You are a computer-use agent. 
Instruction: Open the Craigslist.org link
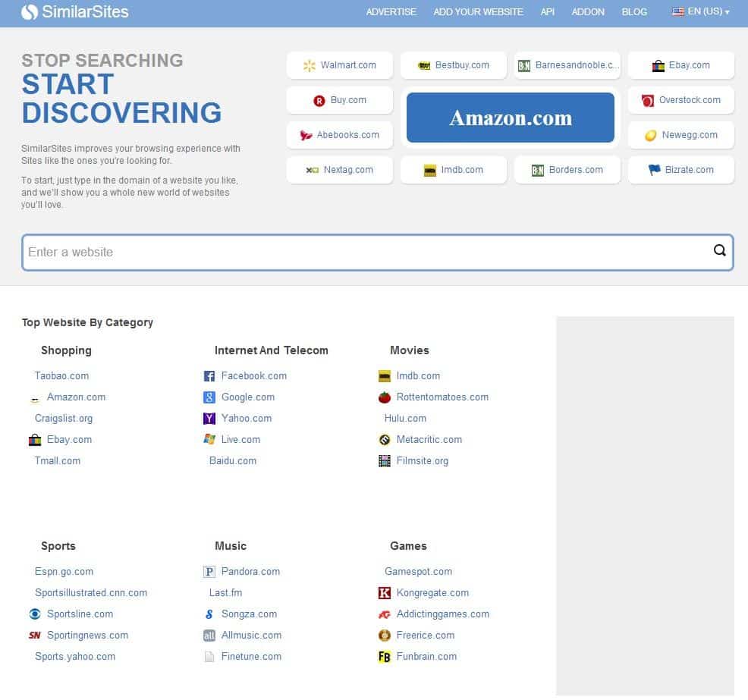click(64, 419)
